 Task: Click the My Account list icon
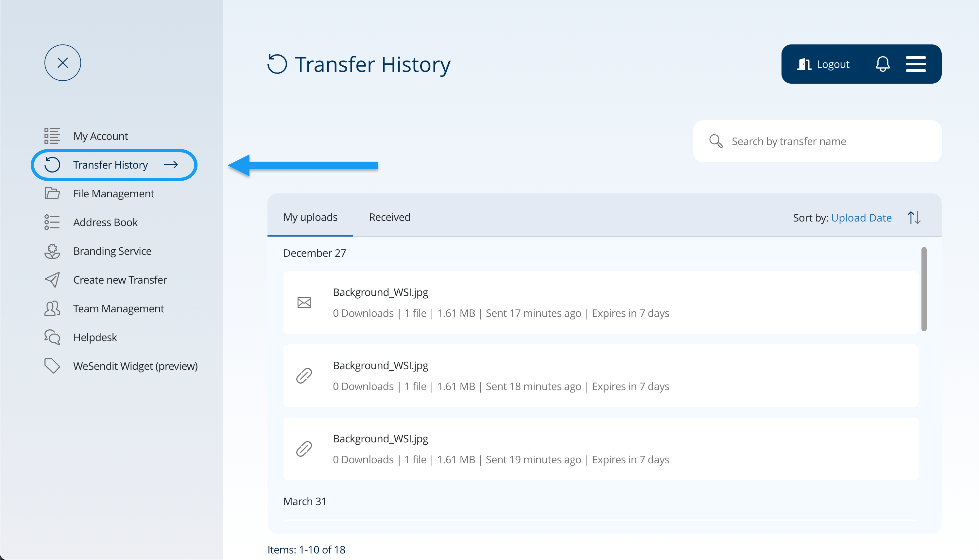tap(52, 136)
